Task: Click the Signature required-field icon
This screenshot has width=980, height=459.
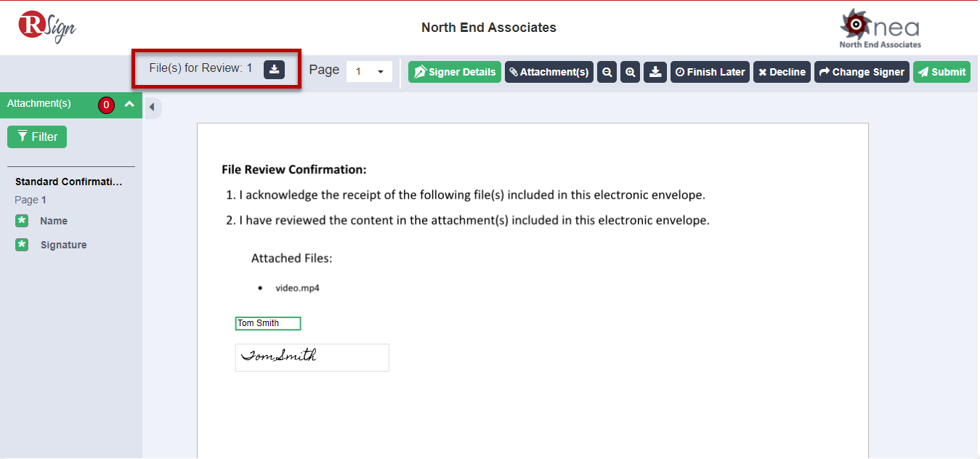Action: point(22,245)
